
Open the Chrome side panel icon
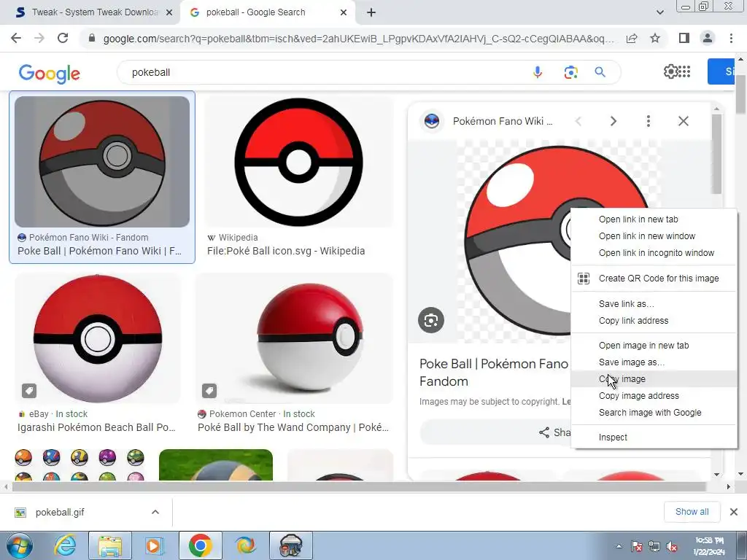[684, 38]
